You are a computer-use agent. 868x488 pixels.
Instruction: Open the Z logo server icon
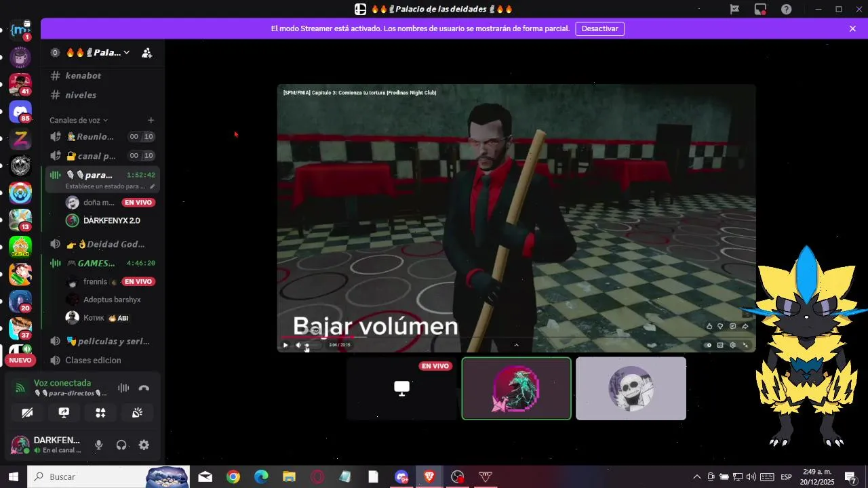20,139
